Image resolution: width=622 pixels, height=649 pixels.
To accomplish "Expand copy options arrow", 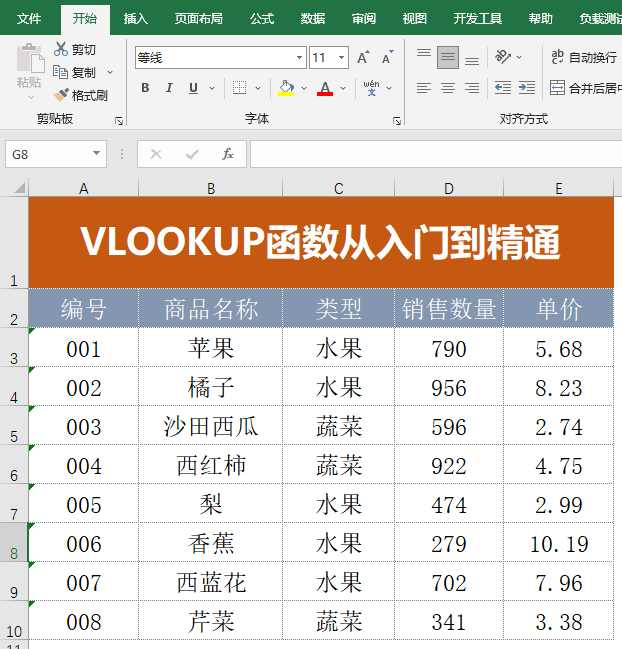I will tap(110, 72).
